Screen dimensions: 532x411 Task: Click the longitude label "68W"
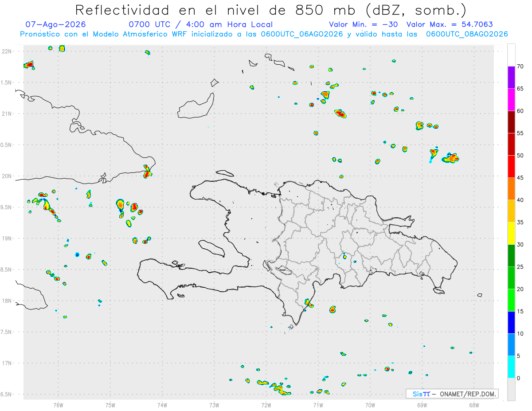(x=474, y=405)
